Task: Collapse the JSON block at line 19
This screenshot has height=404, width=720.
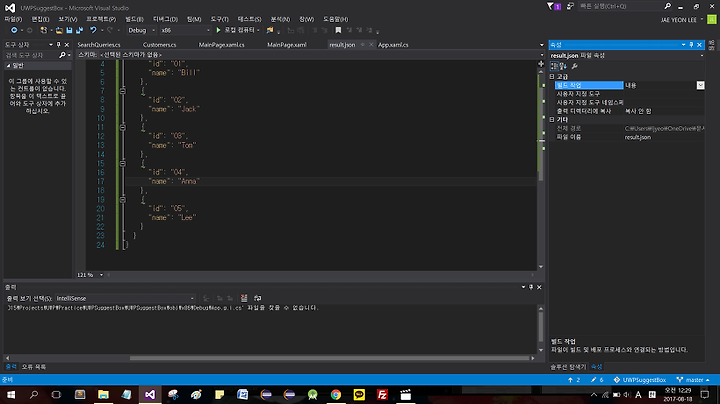Action: coord(123,200)
